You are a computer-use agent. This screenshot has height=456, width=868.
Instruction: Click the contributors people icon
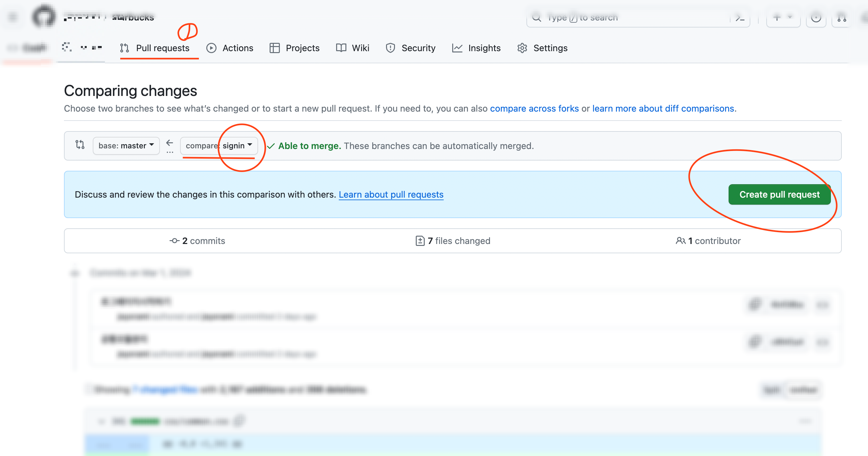680,241
